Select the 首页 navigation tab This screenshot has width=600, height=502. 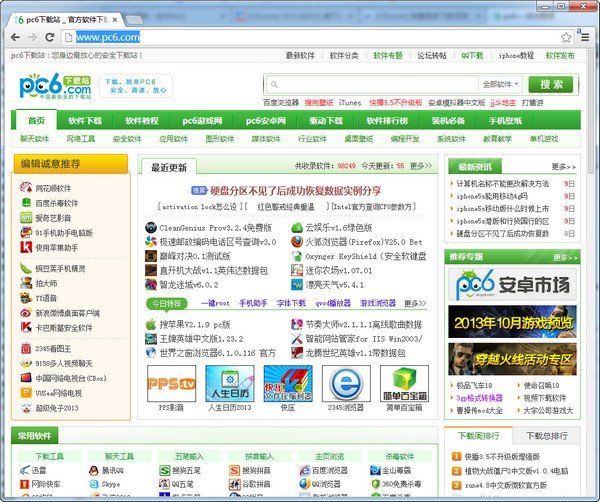point(36,121)
